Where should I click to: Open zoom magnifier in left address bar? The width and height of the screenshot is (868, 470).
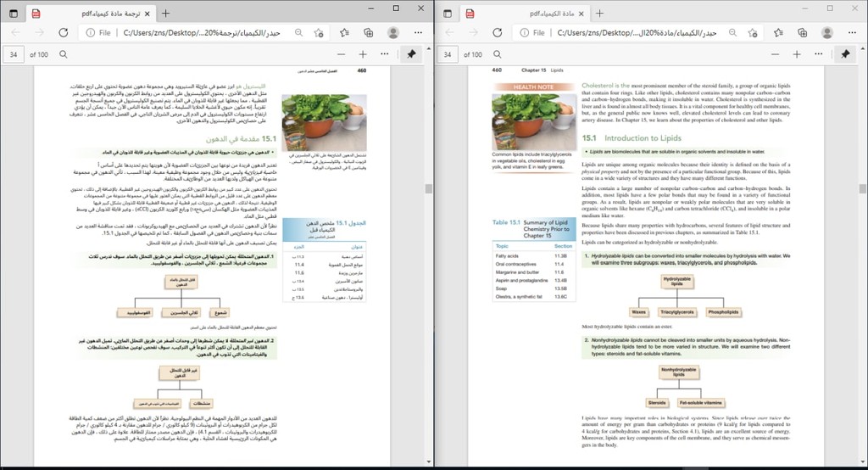[x=299, y=33]
